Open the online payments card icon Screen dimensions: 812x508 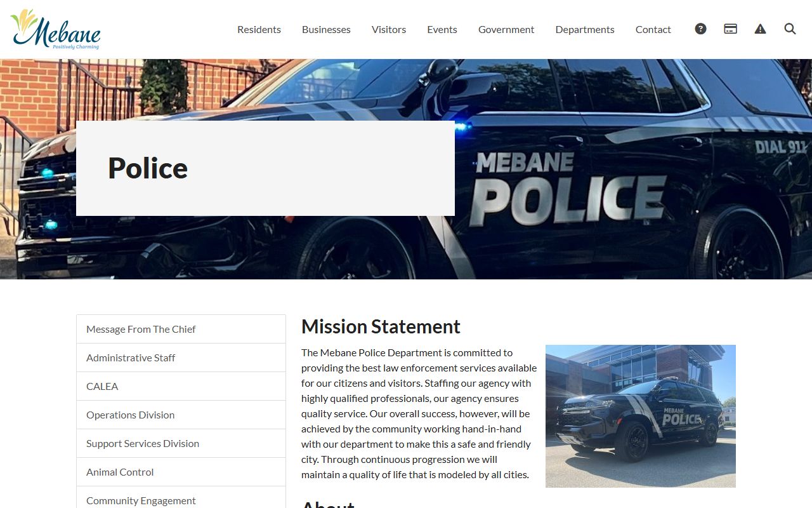(730, 29)
